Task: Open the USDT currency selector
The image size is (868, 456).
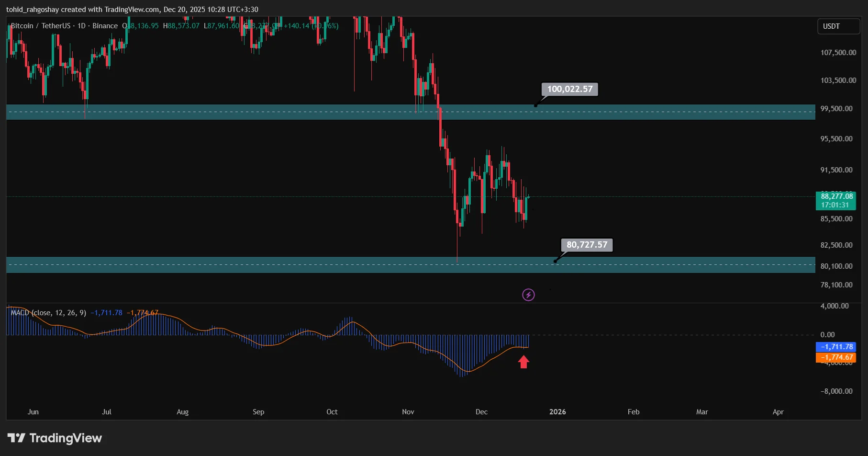Action: (838, 26)
